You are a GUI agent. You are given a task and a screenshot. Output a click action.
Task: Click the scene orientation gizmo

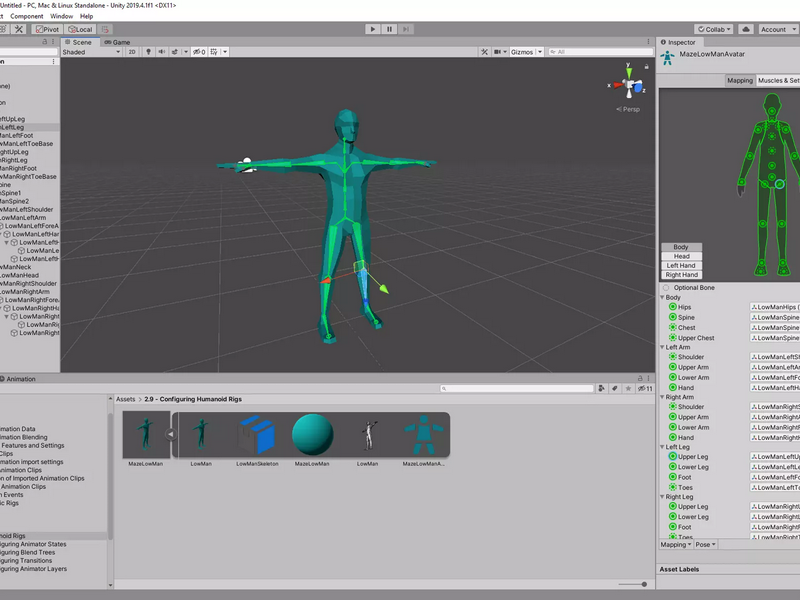(629, 83)
